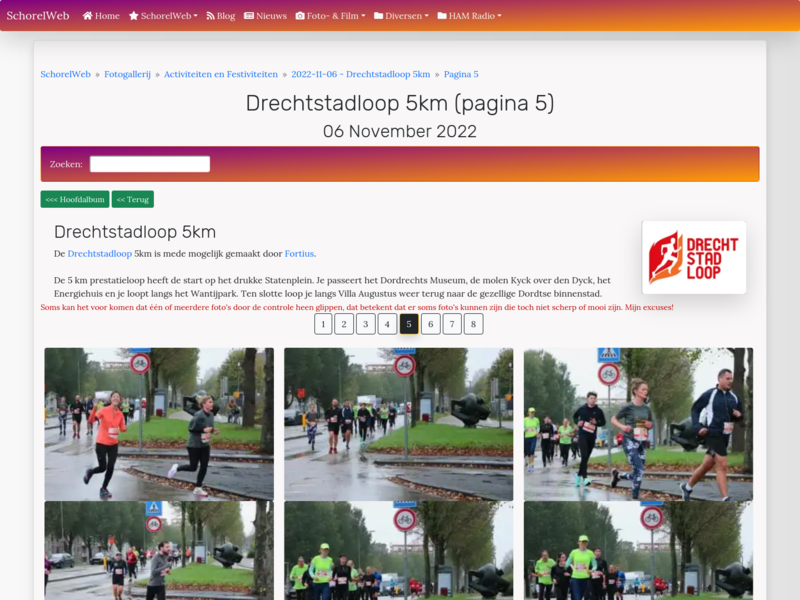Click the Home house icon
The image size is (800, 600).
(87, 16)
